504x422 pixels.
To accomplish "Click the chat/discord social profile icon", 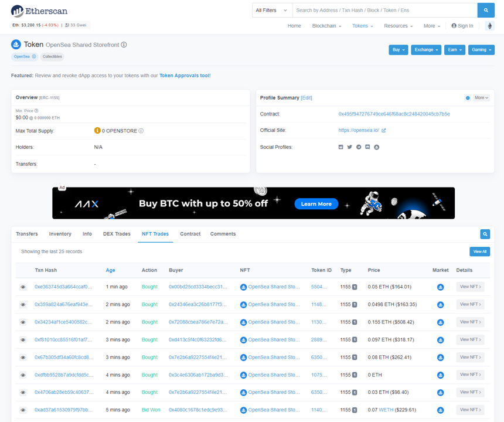I will (367, 147).
